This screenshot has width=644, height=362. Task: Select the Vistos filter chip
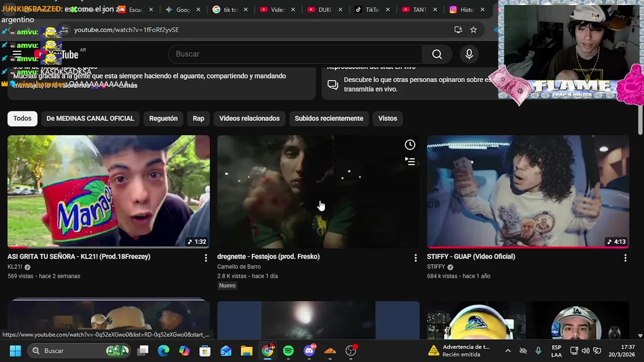387,119
